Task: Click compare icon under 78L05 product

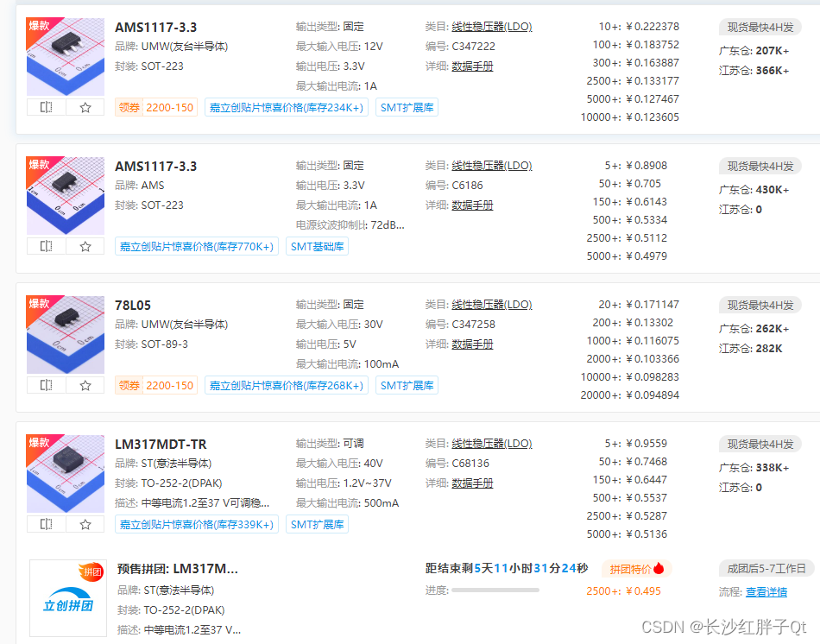Action: [x=47, y=386]
